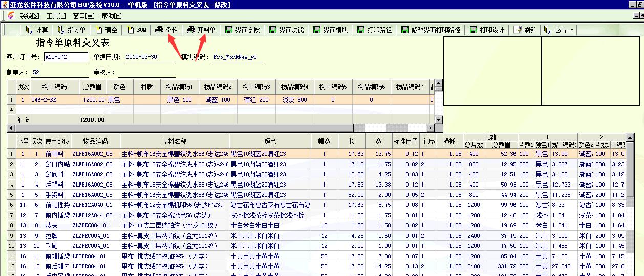The width and height of the screenshot is (644, 276).
Task: Select the 拉牌 cell
Action: (x=57, y=236)
